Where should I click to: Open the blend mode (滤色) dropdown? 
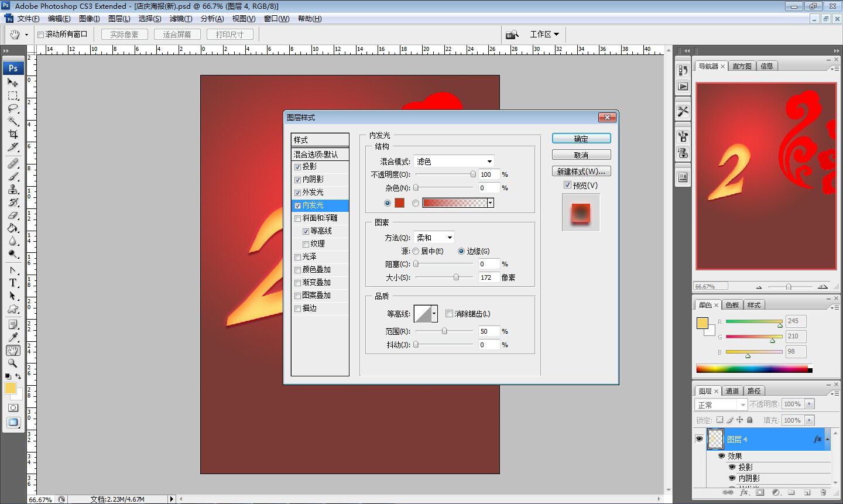454,161
